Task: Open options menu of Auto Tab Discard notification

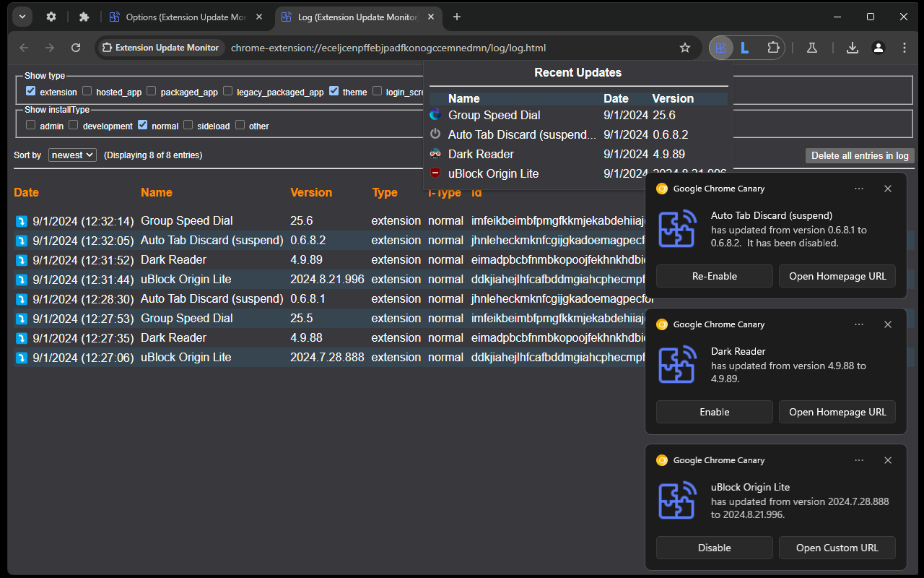Action: coord(859,189)
